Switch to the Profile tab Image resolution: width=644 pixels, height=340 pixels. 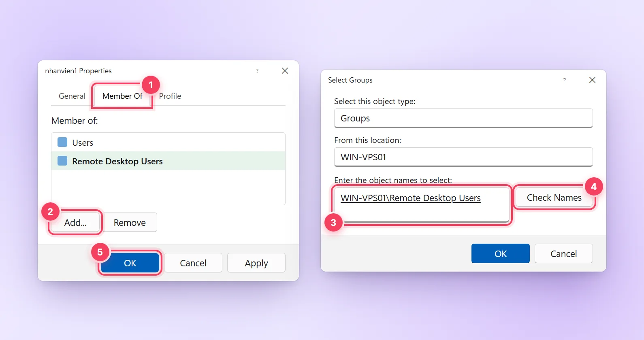(170, 96)
